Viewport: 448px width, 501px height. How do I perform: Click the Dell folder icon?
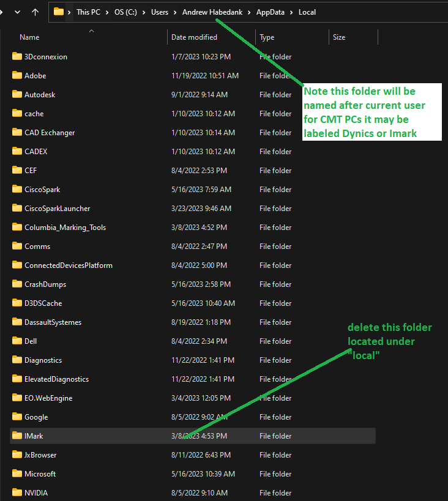(17, 341)
